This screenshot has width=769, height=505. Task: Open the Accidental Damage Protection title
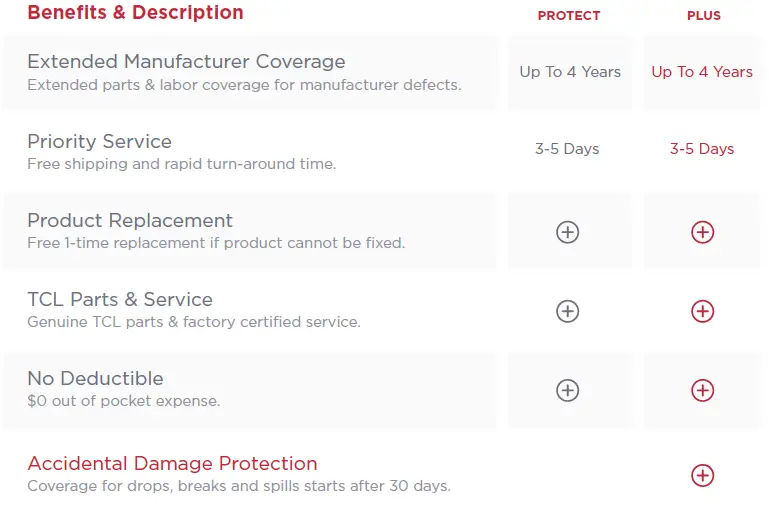click(172, 463)
